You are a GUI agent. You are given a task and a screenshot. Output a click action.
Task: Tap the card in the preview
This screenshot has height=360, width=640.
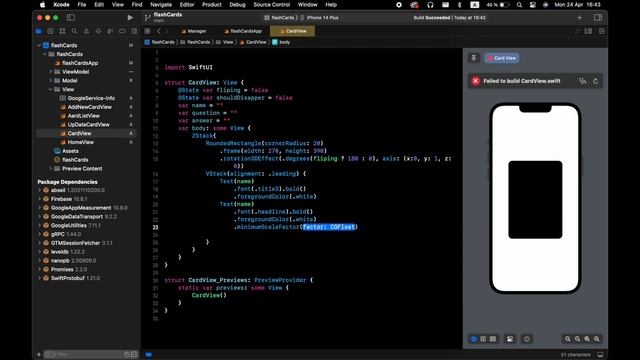click(x=535, y=200)
